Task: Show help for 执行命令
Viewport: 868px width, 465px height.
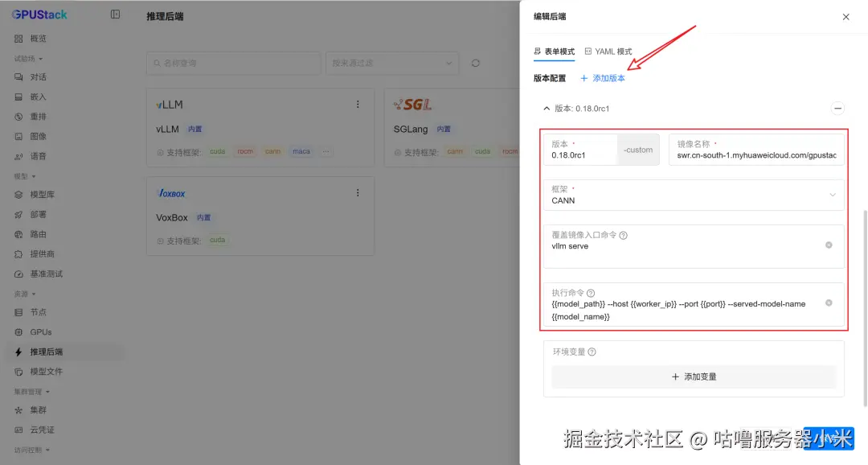Action: click(591, 293)
